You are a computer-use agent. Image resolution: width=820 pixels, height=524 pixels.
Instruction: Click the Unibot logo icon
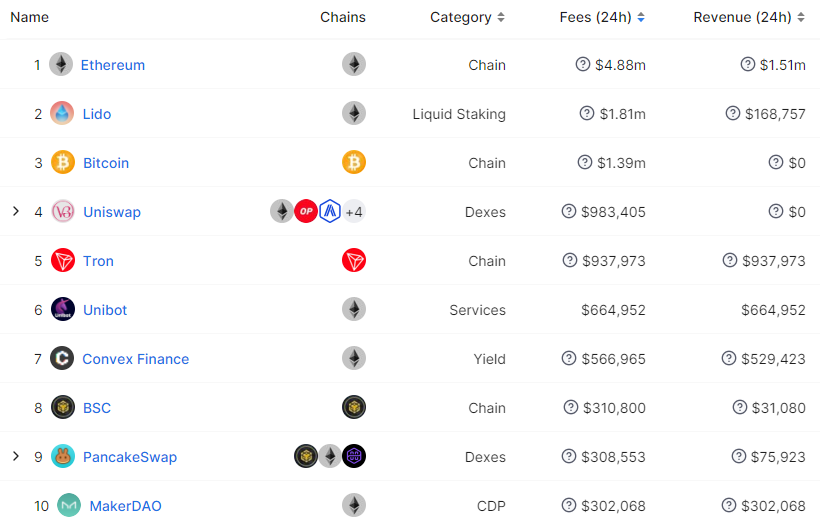click(63, 310)
